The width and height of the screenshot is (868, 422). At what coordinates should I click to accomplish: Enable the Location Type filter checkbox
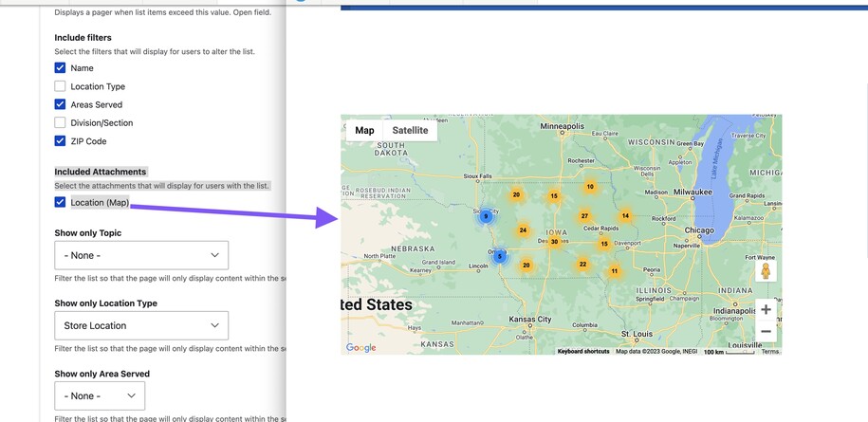60,86
